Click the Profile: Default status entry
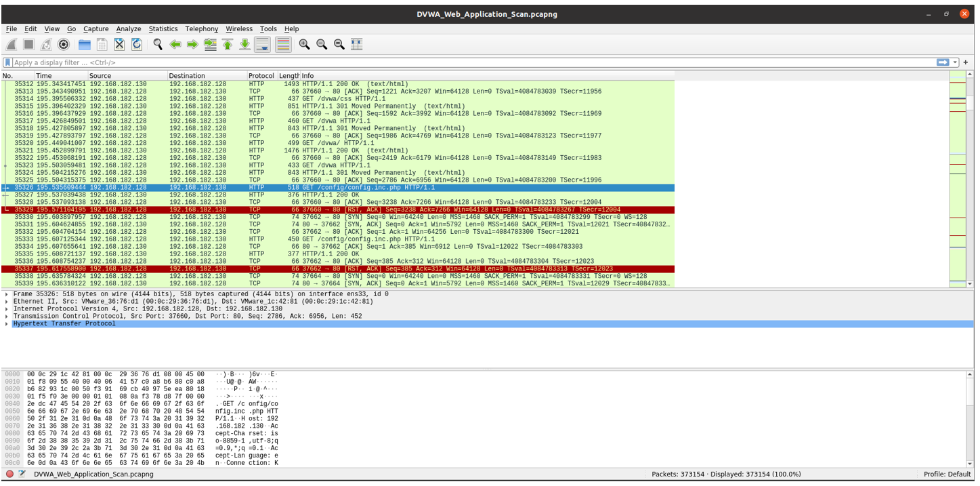 point(947,474)
